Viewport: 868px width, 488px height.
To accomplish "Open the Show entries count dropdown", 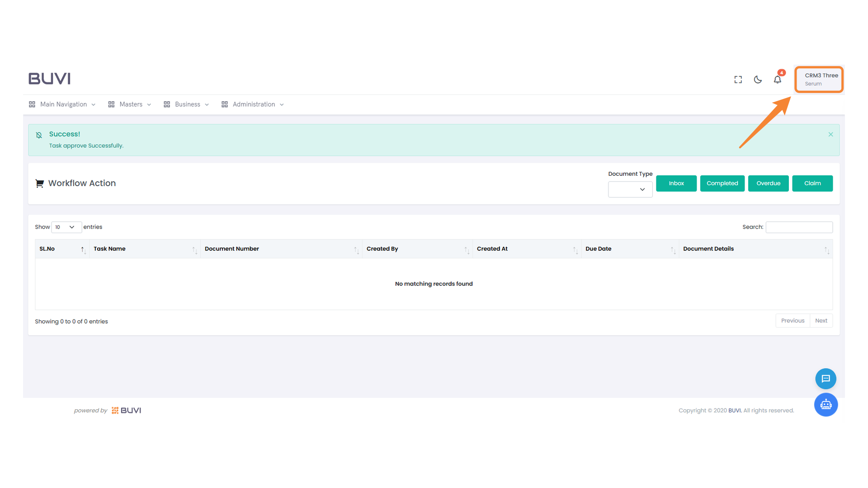I will 66,227.
